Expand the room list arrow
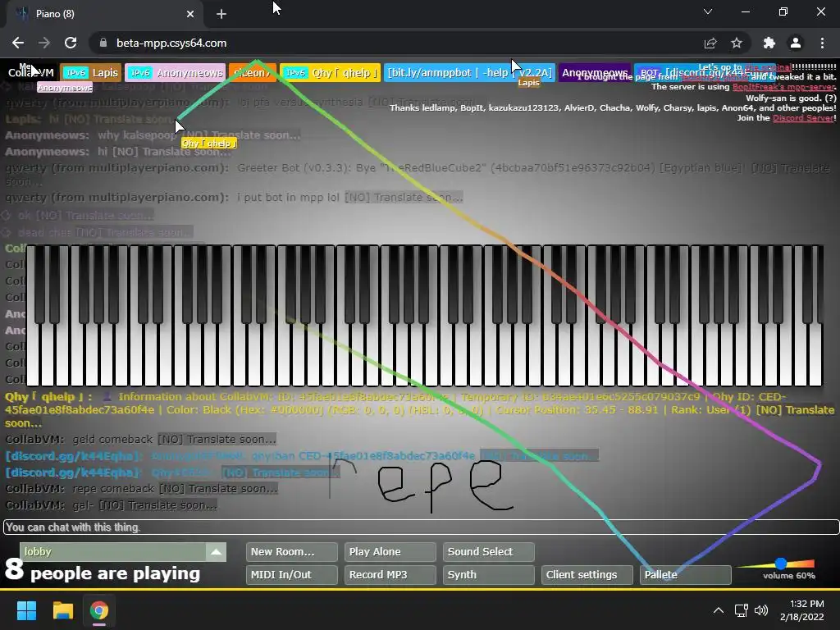Viewport: 840px width, 630px height. coord(216,552)
